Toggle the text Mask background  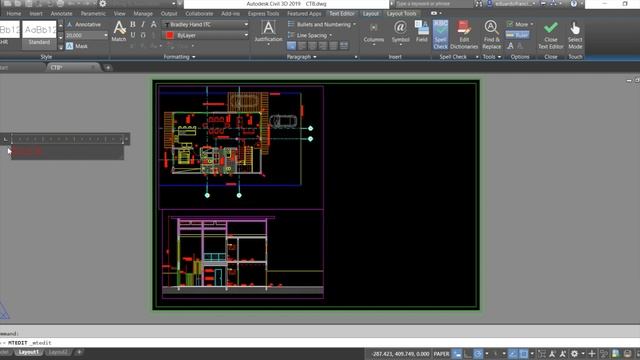point(77,46)
